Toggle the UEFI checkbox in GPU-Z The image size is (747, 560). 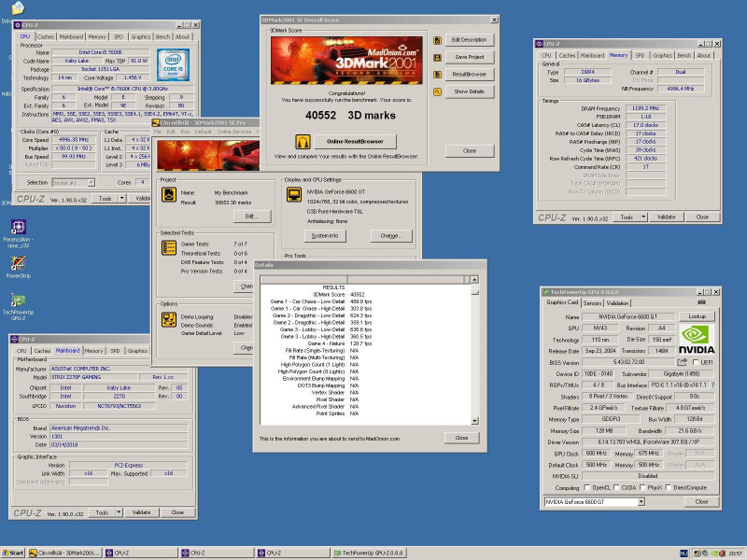click(x=696, y=361)
